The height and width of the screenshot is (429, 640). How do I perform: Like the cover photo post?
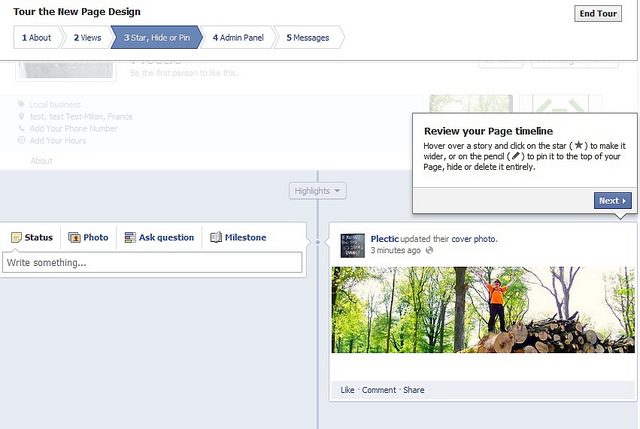[x=347, y=390]
